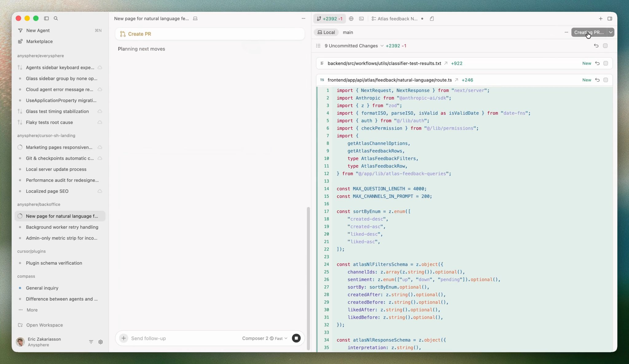Click the Create PR button
Viewport: 629px width, 364px height.
click(x=210, y=34)
